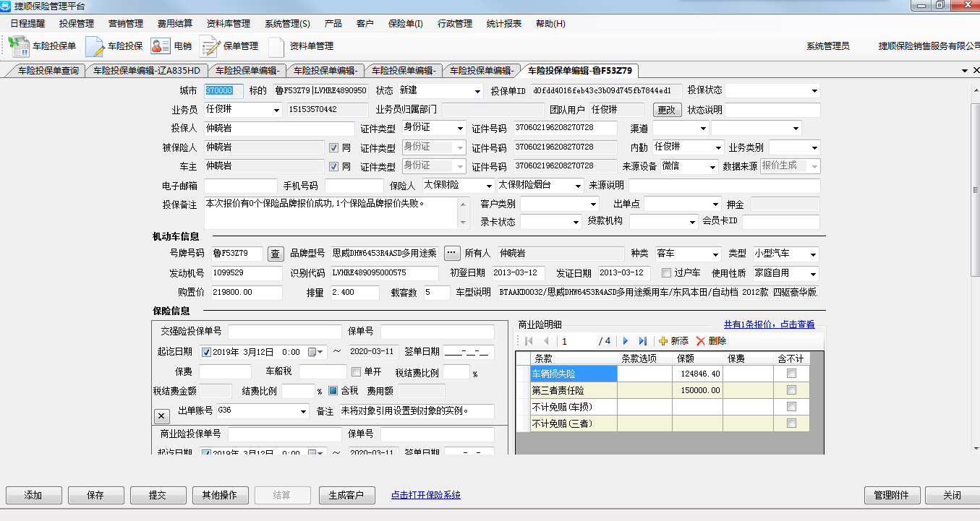This screenshot has width=980, height=521.
Task: Check 含不计 for 车辆损失险 row
Action: coord(791,374)
